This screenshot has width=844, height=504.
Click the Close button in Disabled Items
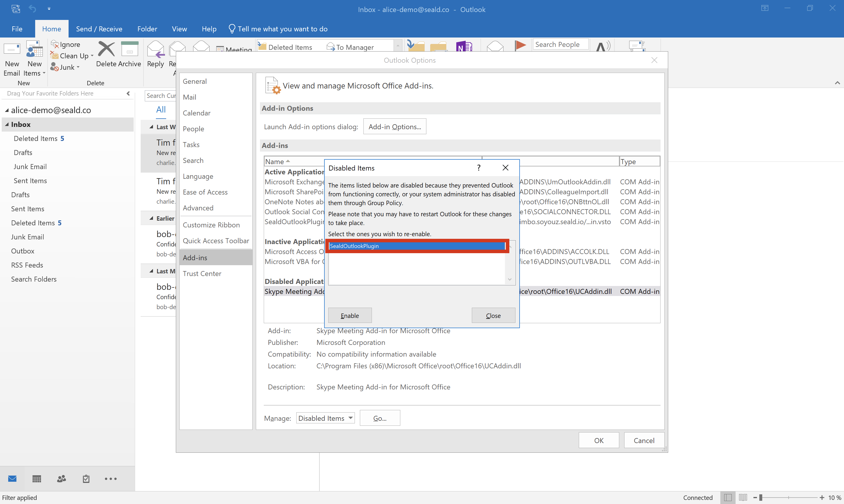point(494,316)
